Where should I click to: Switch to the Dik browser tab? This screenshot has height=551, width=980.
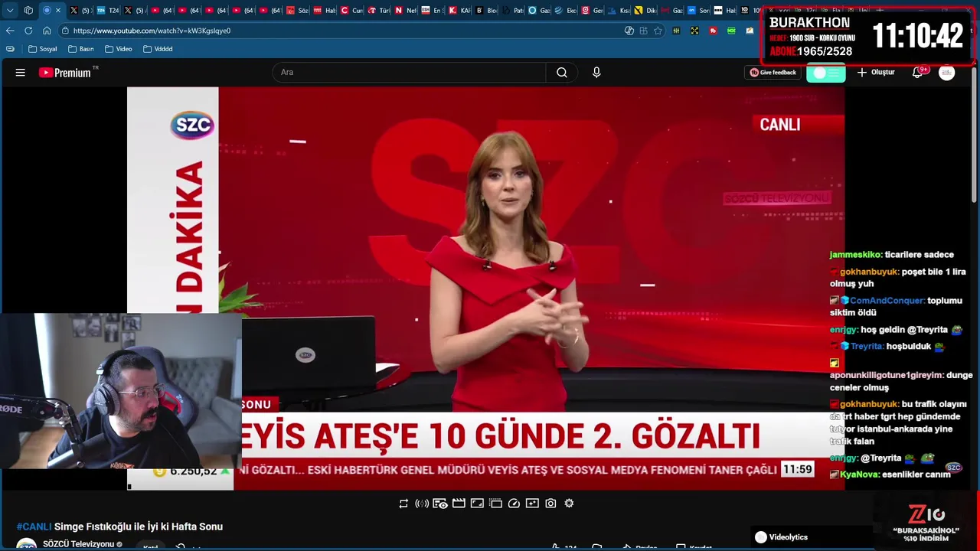tap(645, 11)
